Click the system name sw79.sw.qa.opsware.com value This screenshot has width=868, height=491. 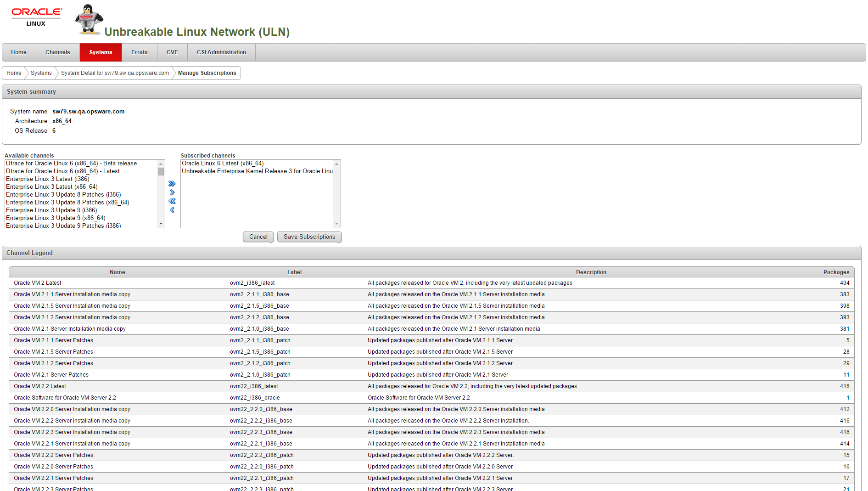(89, 112)
